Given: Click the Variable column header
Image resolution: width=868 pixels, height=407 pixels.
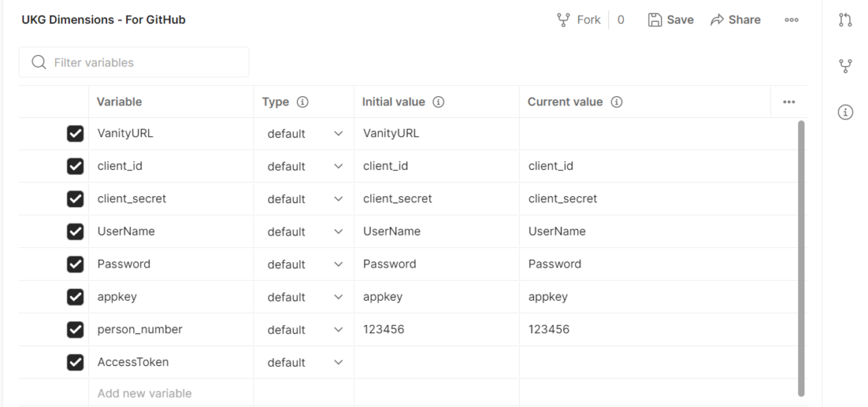Looking at the screenshot, I should point(119,102).
